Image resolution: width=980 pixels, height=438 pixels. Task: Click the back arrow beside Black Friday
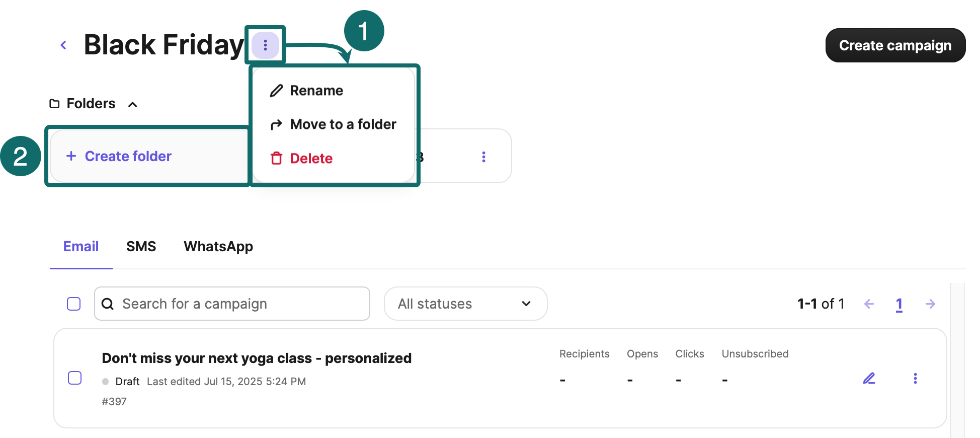63,45
